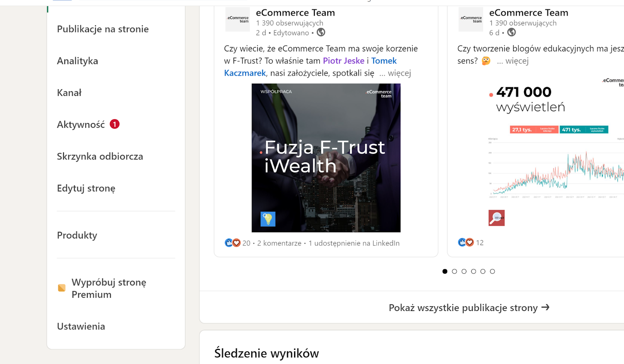Open Skrzynka odbiorcza
The width and height of the screenshot is (624, 364).
pos(100,157)
